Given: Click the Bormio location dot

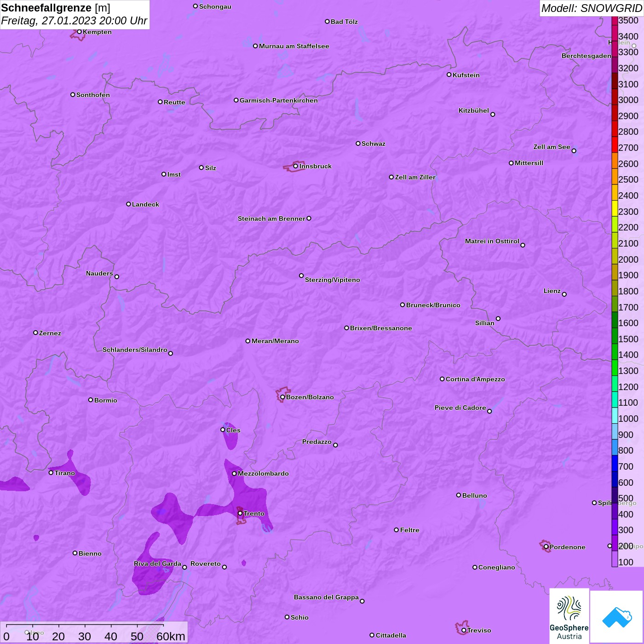Looking at the screenshot, I should click(x=91, y=400).
